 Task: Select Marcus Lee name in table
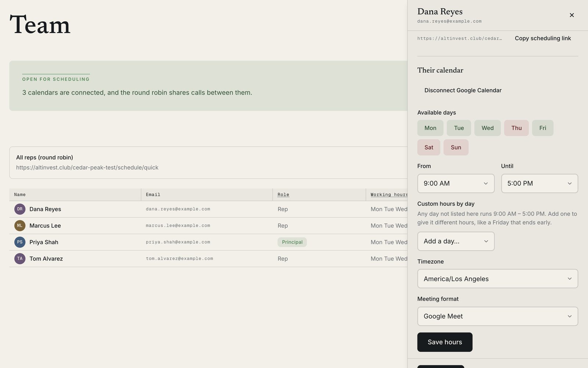(45, 226)
